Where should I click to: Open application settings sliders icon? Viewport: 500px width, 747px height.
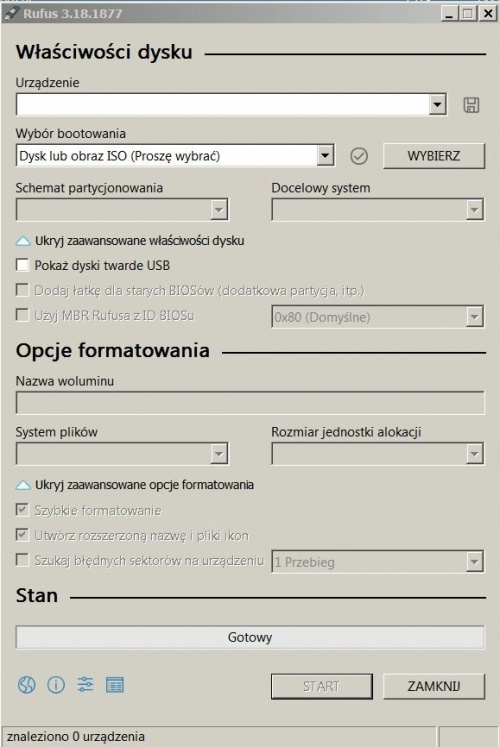point(85,685)
